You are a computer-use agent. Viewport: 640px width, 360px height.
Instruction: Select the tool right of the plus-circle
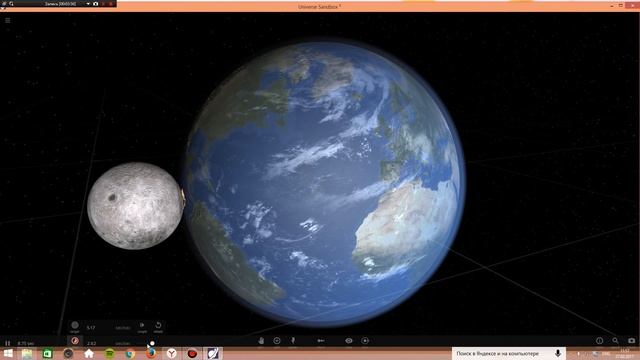tap(293, 340)
